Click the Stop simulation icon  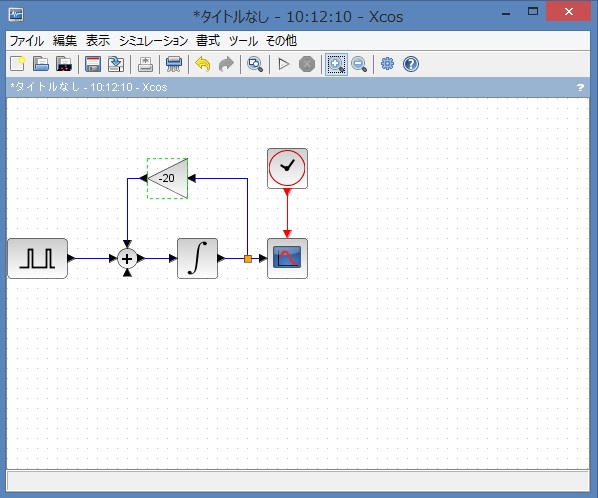point(307,64)
